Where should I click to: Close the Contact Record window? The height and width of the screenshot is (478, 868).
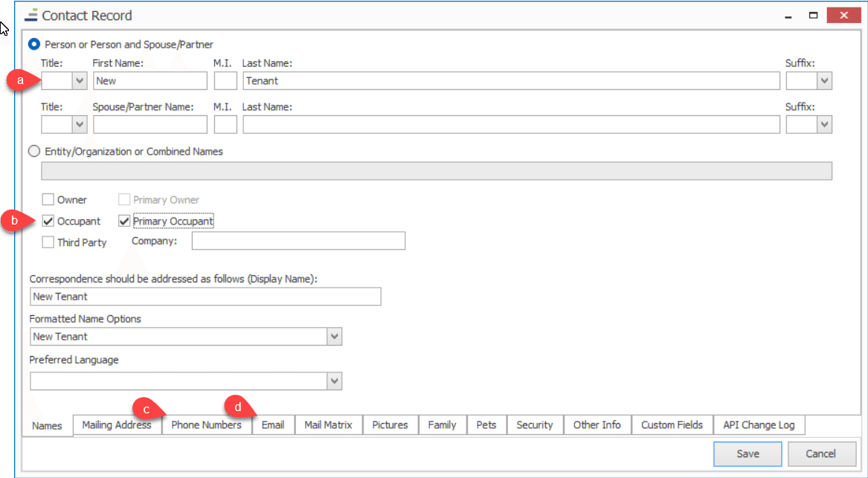(x=843, y=15)
